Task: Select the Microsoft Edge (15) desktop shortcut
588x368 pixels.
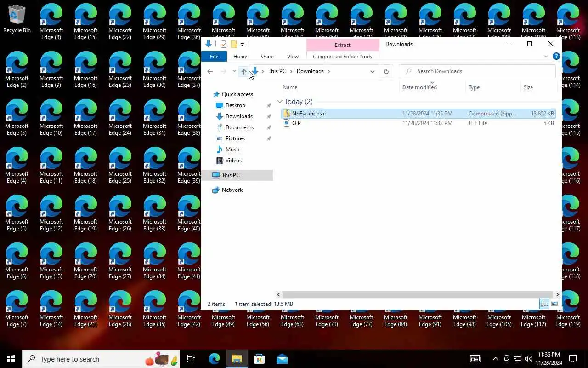Action: coord(85,22)
